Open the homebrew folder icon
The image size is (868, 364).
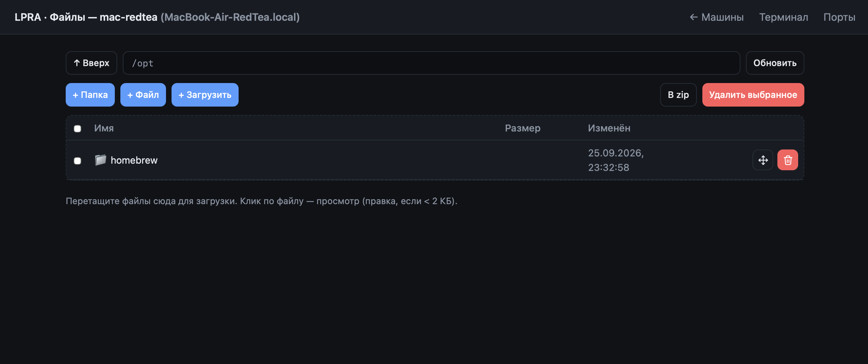(100, 160)
